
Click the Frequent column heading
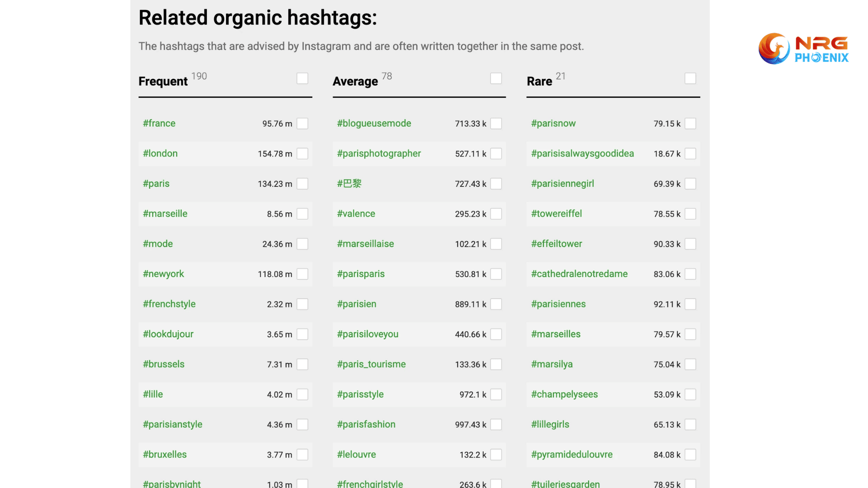163,81
